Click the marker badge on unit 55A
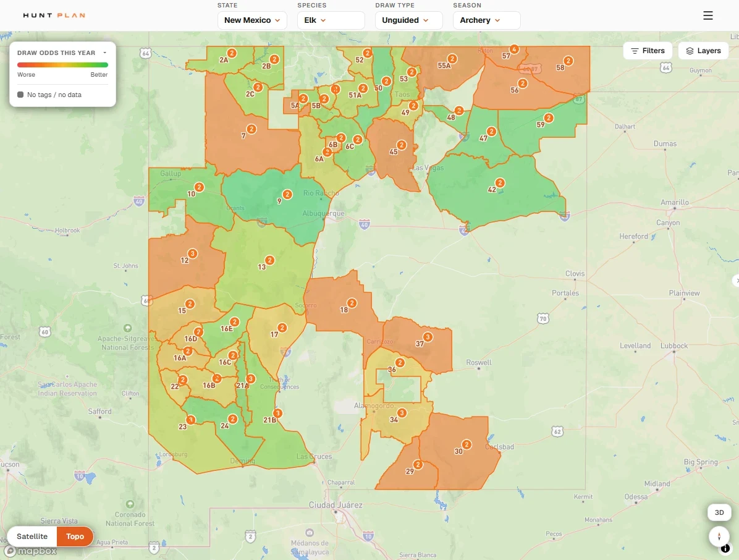 [x=452, y=59]
